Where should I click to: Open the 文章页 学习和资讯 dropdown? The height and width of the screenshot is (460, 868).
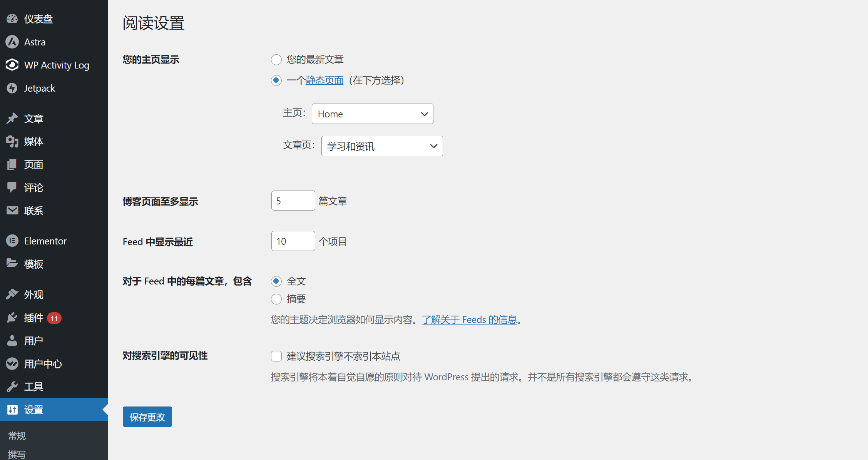pos(382,146)
